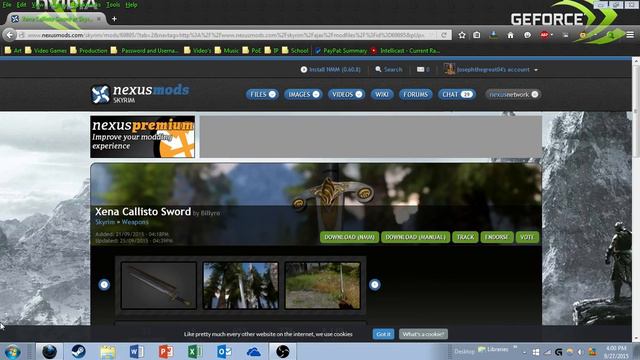Click the Download (NMM) button
This screenshot has width=640, height=360.
click(x=349, y=237)
